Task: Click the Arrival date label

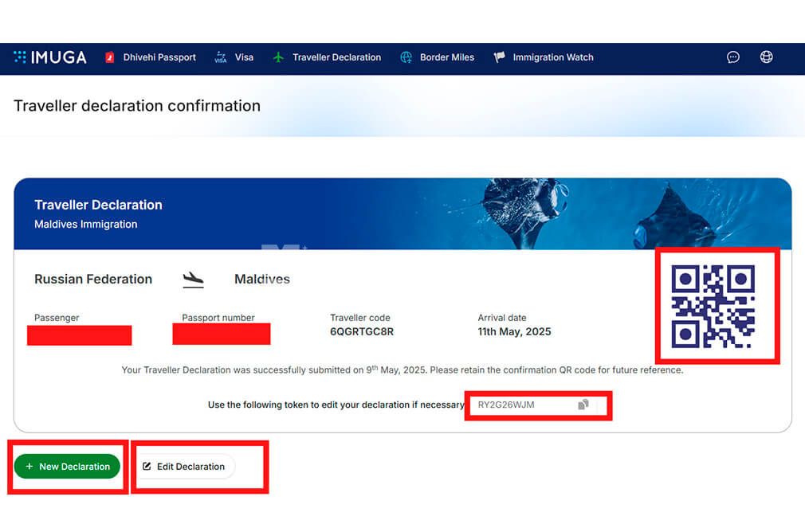Action: pos(501,318)
